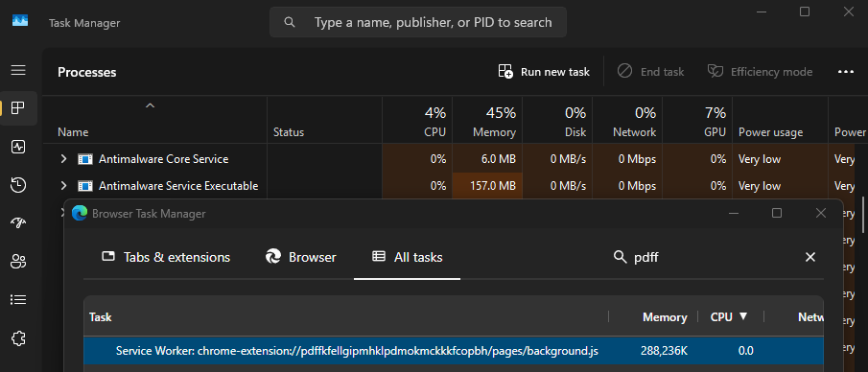Minimize the Browser Task Manager window

pyautogui.click(x=734, y=213)
